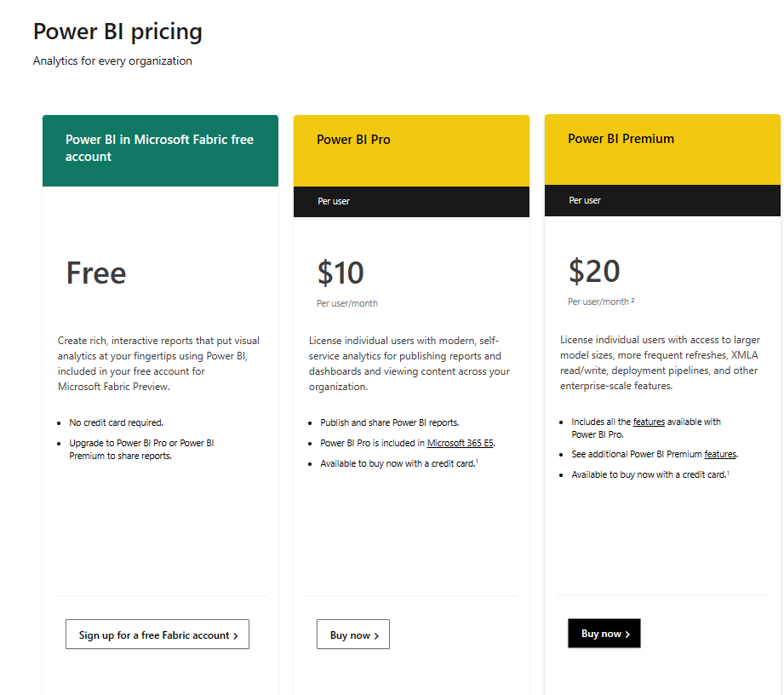Click the $20 price amount
The width and height of the screenshot is (784, 695).
594,272
